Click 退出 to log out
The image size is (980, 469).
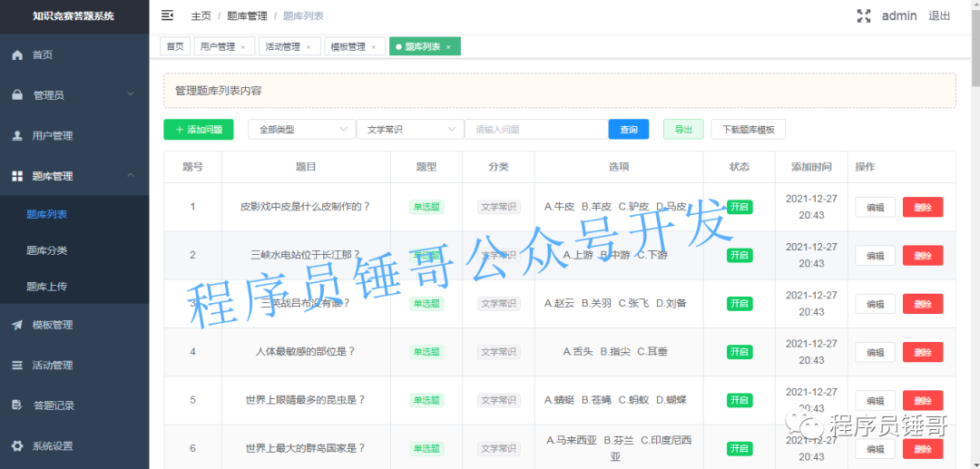939,16
